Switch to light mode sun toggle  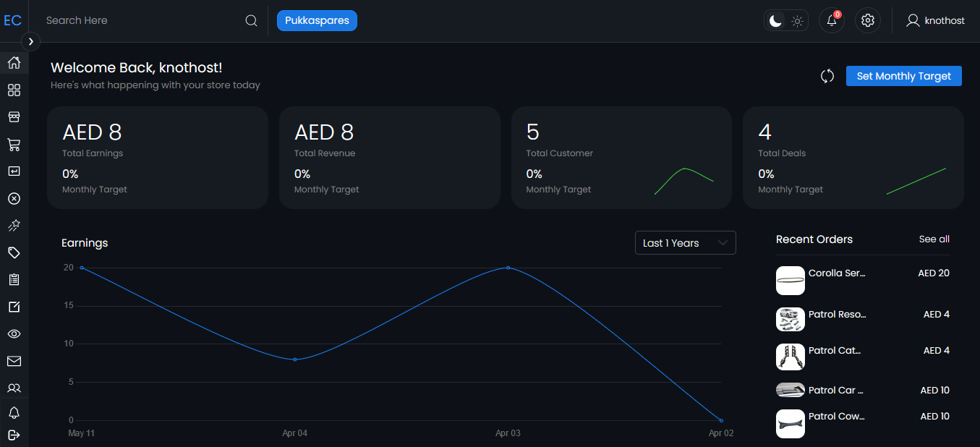click(797, 21)
